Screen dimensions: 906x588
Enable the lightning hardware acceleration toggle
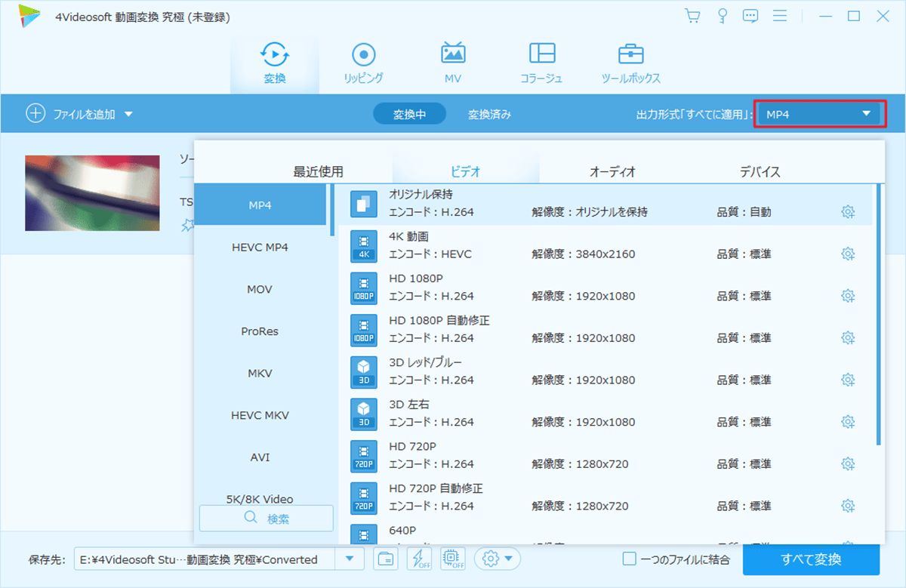(420, 559)
